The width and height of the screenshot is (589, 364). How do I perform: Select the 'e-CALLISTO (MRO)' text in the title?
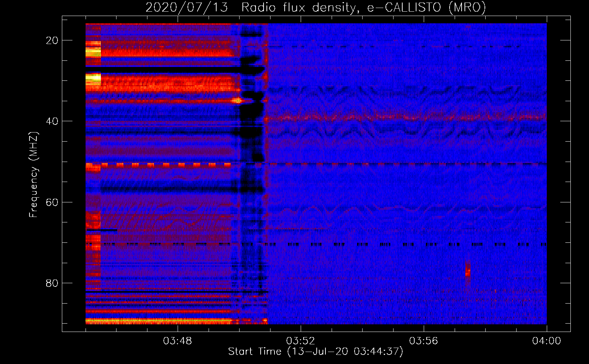427,7
